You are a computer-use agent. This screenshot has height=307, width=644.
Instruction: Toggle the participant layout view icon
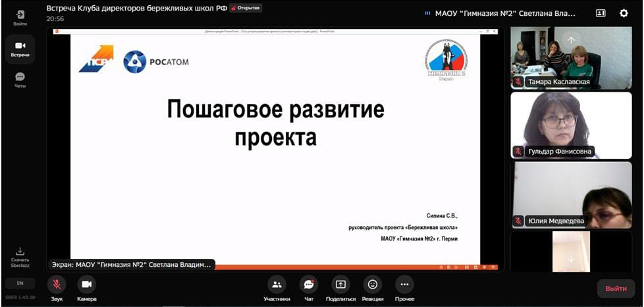(601, 13)
